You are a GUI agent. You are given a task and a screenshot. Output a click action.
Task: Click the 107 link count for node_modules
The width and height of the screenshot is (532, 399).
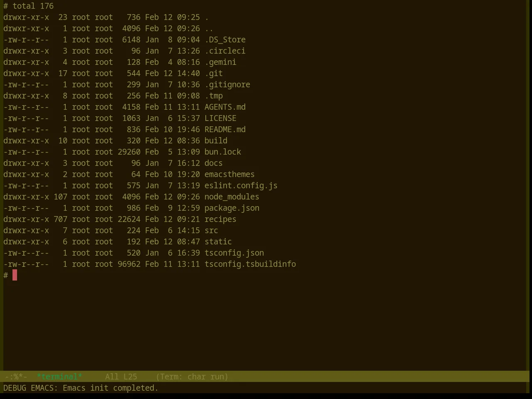[60, 197]
